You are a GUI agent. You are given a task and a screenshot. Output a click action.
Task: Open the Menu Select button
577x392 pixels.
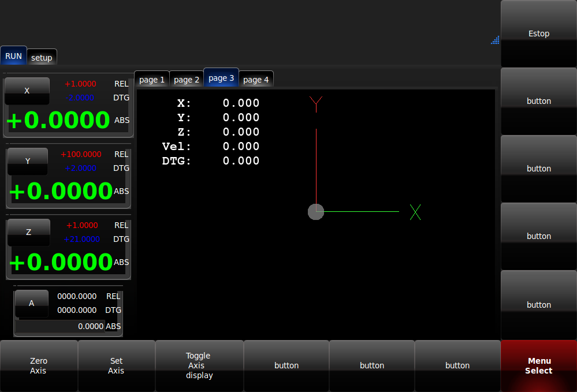click(539, 365)
